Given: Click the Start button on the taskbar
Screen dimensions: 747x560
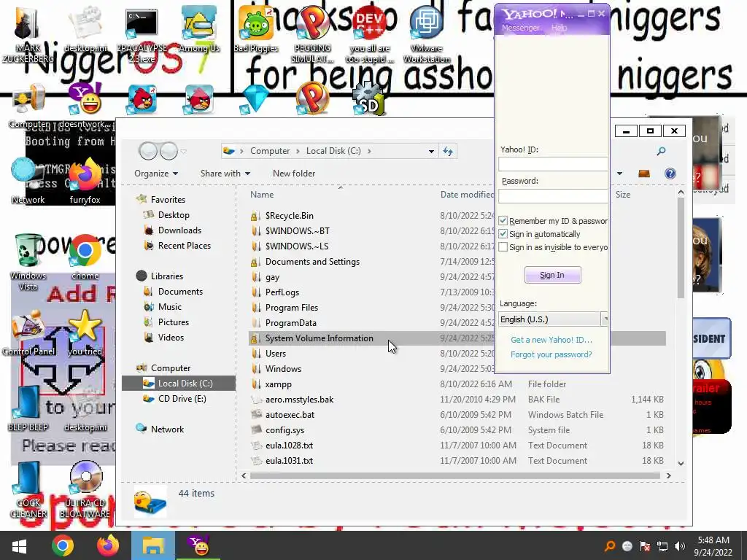Looking at the screenshot, I should coord(19,545).
